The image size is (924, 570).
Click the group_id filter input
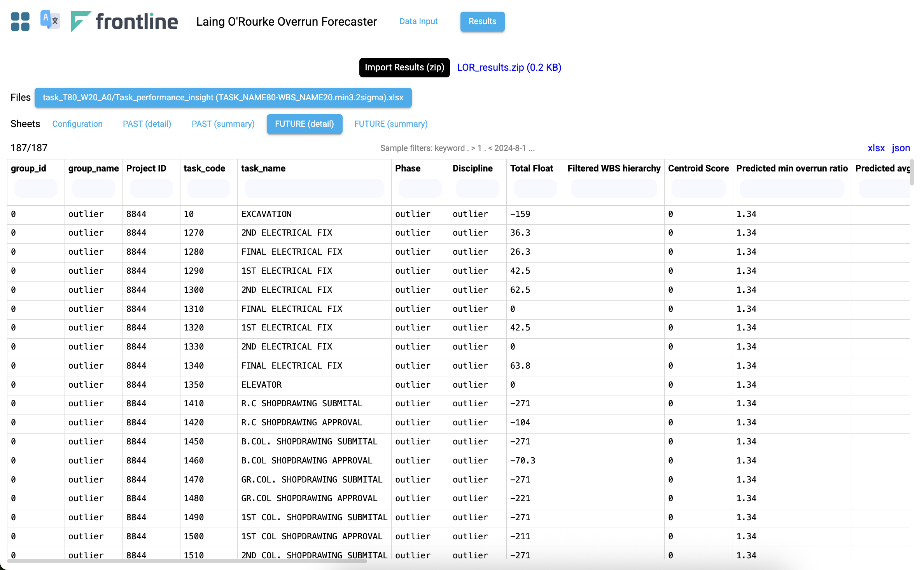[x=36, y=189]
